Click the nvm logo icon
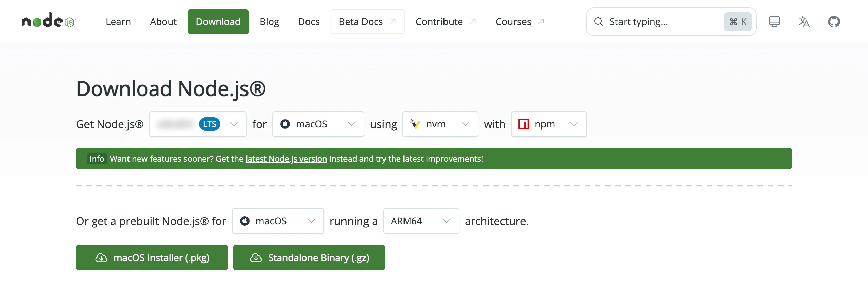The height and width of the screenshot is (282, 868). pyautogui.click(x=415, y=124)
